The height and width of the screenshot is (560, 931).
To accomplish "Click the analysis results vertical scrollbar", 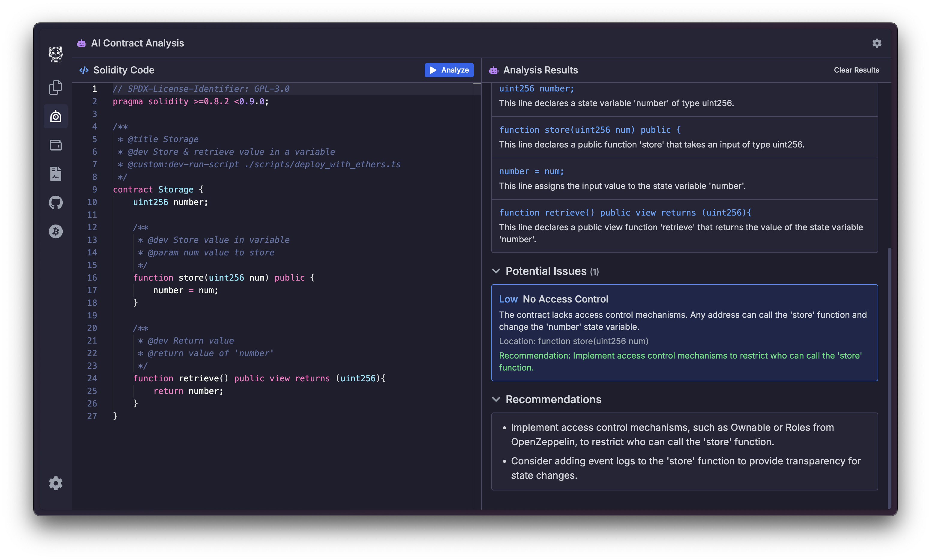I will point(889,377).
